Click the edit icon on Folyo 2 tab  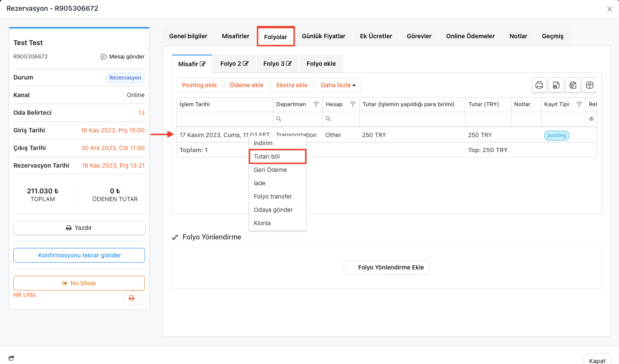coord(246,64)
